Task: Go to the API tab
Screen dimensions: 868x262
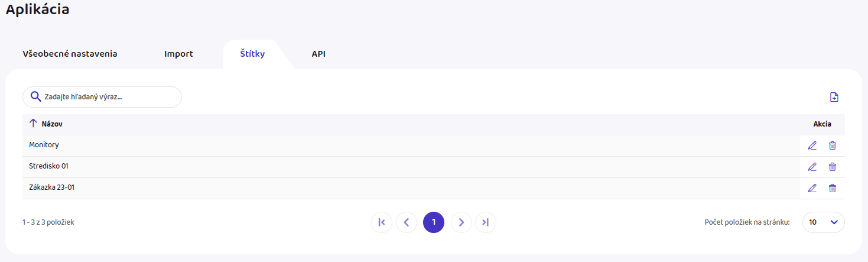Action: coord(318,54)
